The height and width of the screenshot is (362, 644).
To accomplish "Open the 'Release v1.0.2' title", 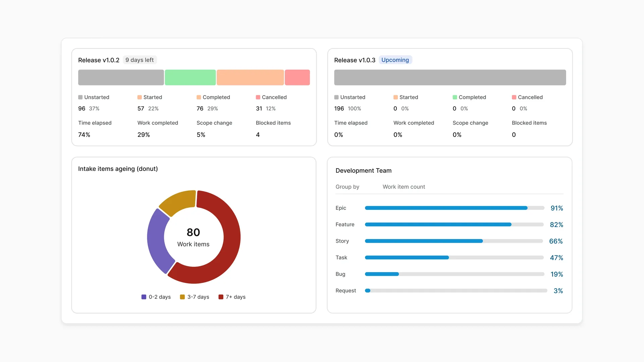I will [x=99, y=60].
